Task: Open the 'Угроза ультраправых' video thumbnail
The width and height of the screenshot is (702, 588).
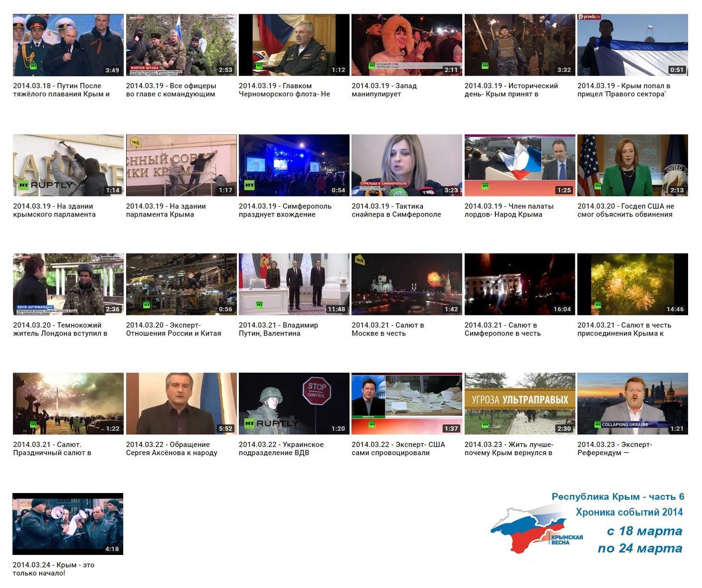Action: [520, 404]
